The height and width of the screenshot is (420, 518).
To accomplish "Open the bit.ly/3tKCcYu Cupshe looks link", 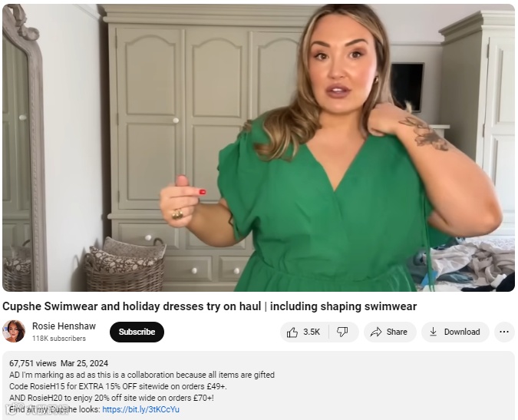I will tap(140, 409).
